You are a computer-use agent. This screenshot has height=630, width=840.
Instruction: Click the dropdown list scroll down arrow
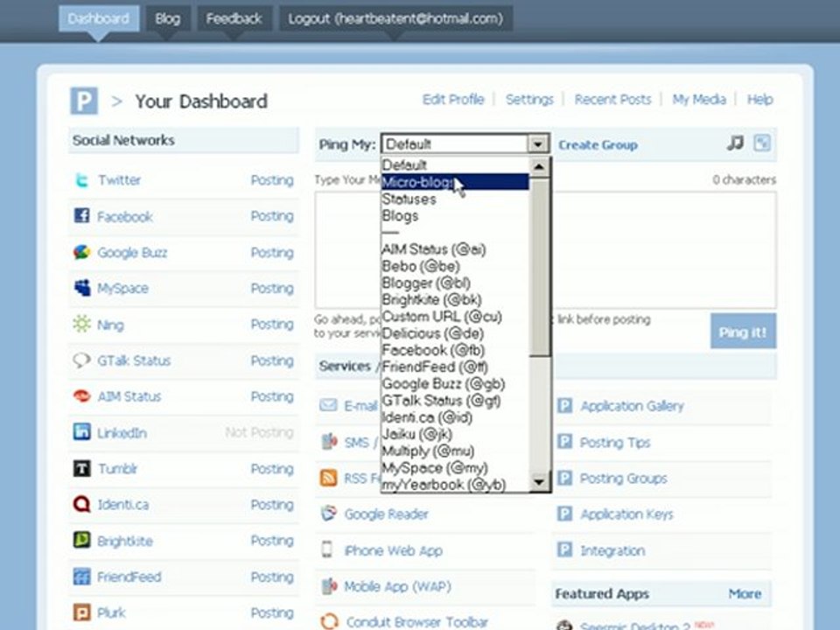pyautogui.click(x=540, y=481)
